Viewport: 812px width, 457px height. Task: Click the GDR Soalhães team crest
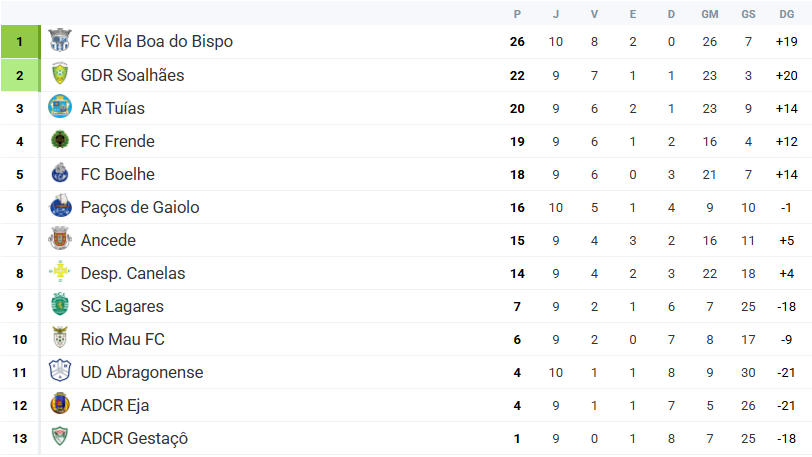tap(60, 75)
